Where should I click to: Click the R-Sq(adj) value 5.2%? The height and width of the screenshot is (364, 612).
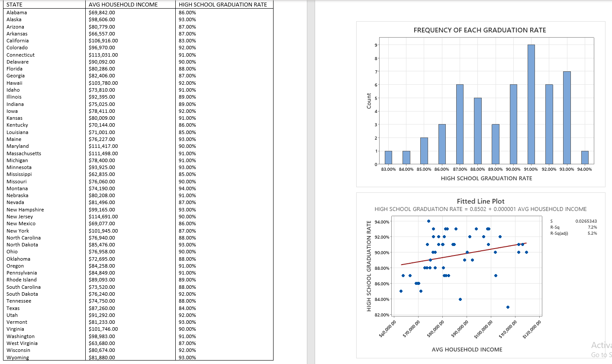593,233
